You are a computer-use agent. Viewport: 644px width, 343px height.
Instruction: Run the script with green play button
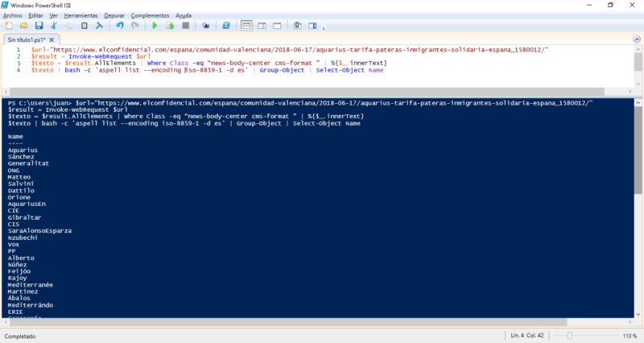pyautogui.click(x=154, y=26)
